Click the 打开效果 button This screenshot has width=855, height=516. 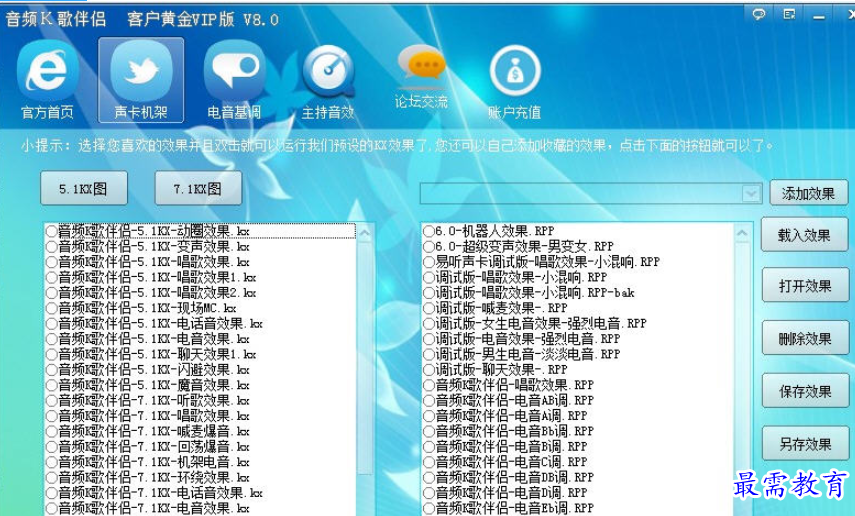[804, 285]
